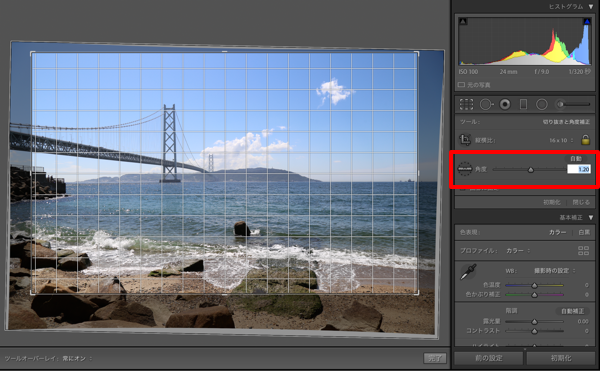Click the crop frame tool icon beside 縦横比
This screenshot has width=600, height=371.
click(465, 140)
